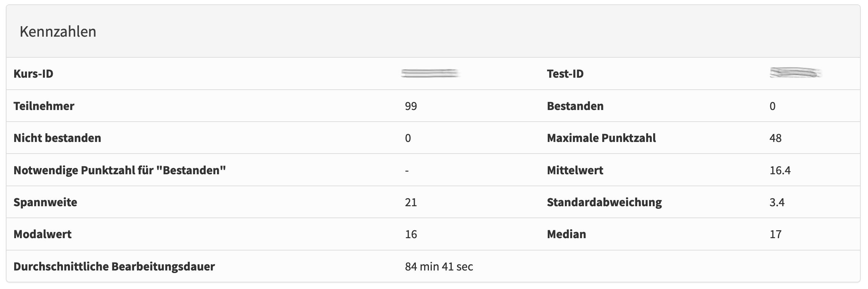The height and width of the screenshot is (289, 868).
Task: Click the Mittelwert value 16.4
Action: [780, 170]
